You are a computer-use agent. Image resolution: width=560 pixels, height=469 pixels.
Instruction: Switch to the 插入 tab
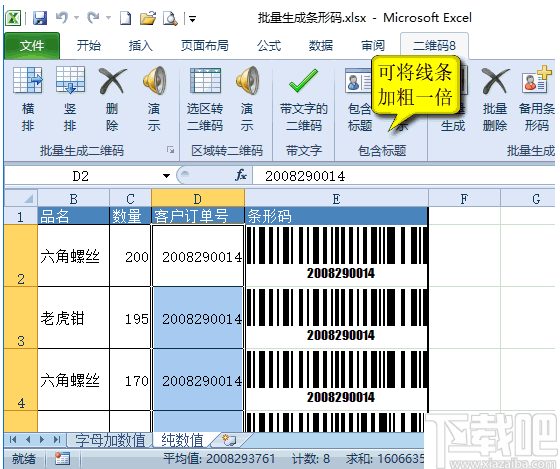click(x=141, y=46)
